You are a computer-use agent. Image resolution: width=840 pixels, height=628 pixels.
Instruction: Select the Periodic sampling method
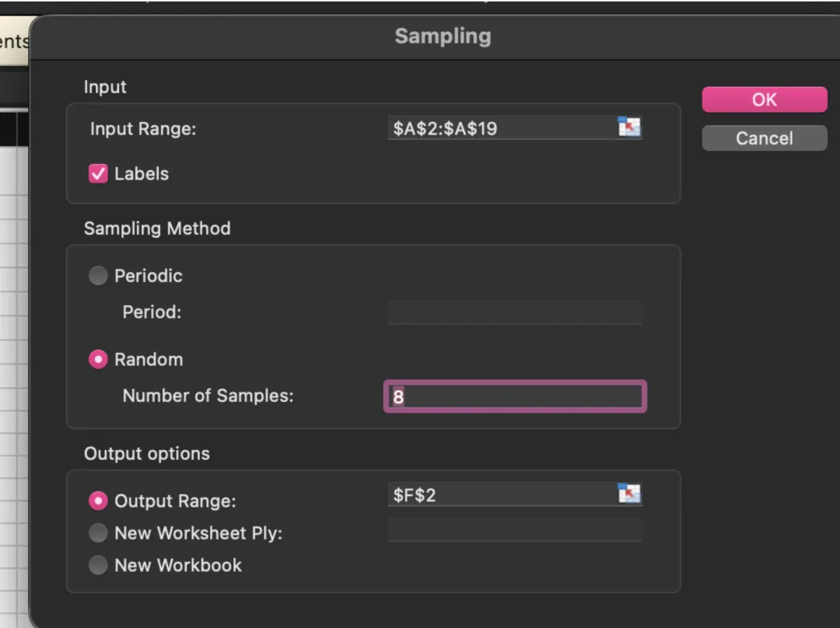(98, 276)
